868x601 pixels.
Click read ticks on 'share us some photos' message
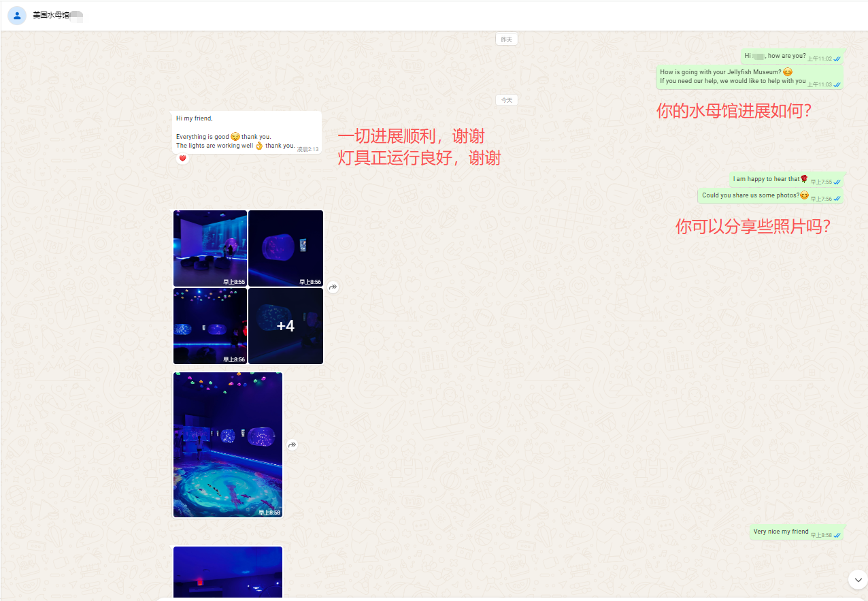837,199
